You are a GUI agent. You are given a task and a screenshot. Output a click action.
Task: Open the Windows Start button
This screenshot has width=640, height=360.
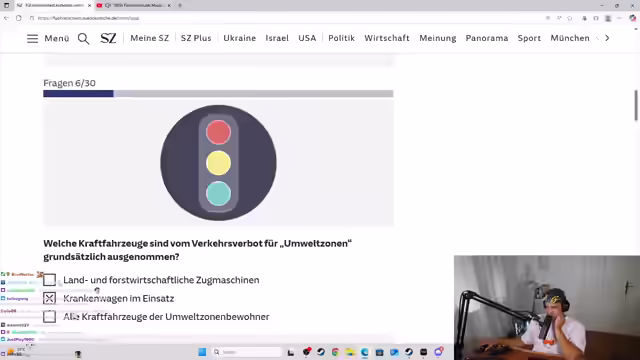[202, 352]
